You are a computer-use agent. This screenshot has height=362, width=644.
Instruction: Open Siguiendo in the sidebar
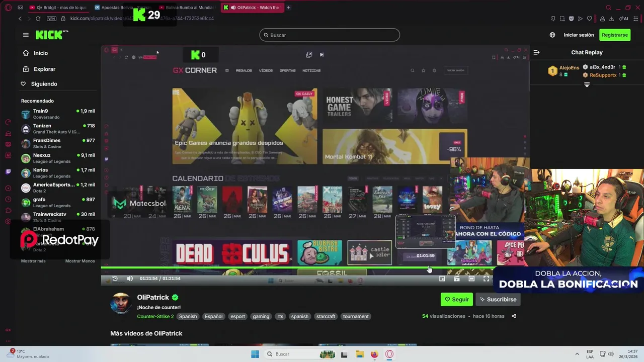(44, 84)
